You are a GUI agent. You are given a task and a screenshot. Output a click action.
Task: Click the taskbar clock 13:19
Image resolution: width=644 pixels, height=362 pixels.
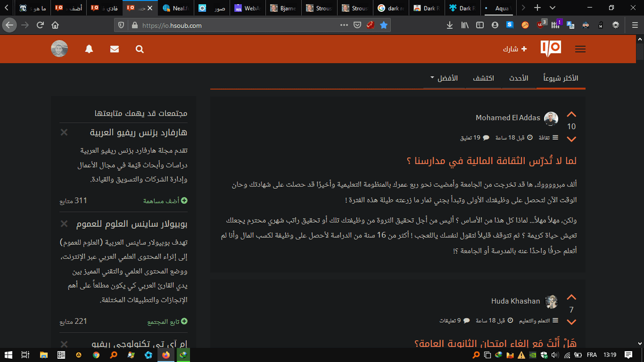tap(609, 354)
